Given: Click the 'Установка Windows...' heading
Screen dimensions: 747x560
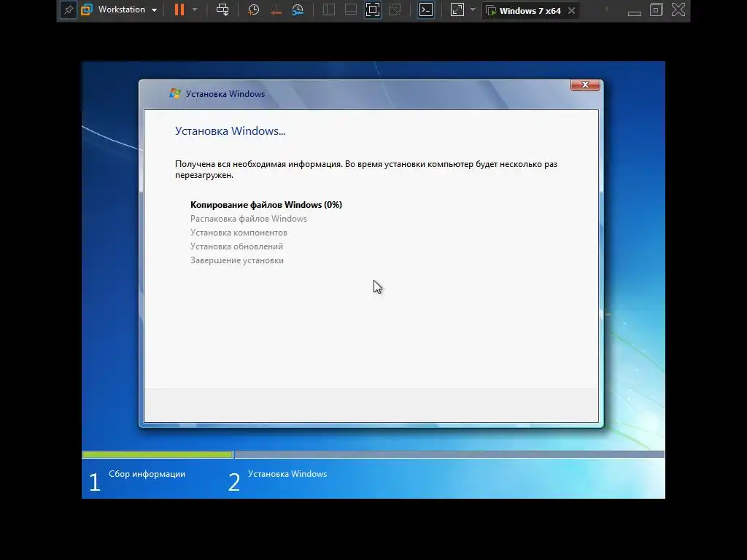Looking at the screenshot, I should 230,131.
